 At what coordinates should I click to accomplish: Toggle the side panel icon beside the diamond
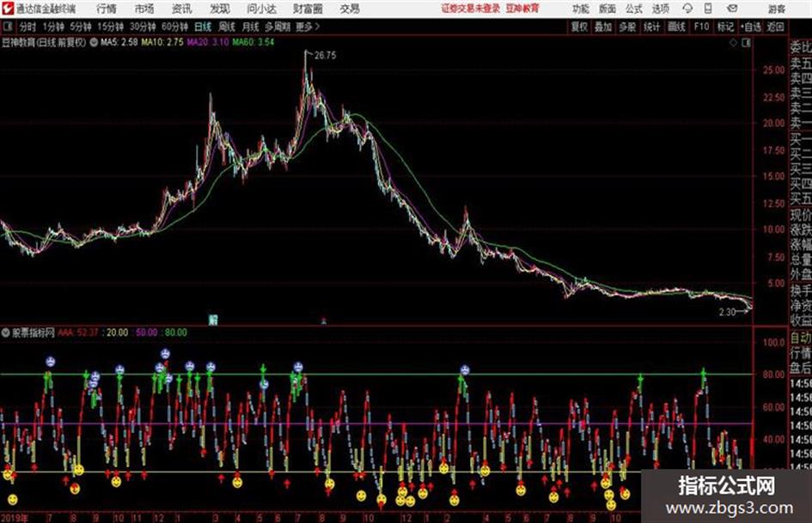coord(746,43)
